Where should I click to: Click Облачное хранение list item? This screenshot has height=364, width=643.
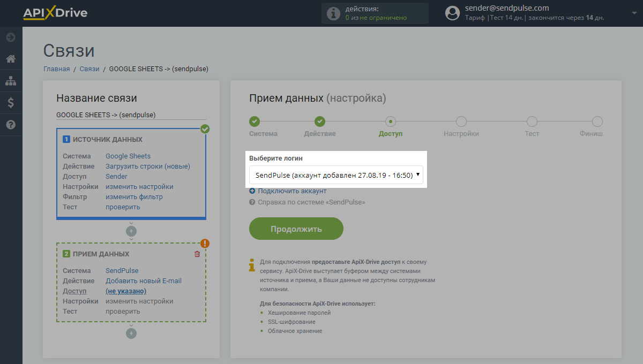[x=295, y=331]
